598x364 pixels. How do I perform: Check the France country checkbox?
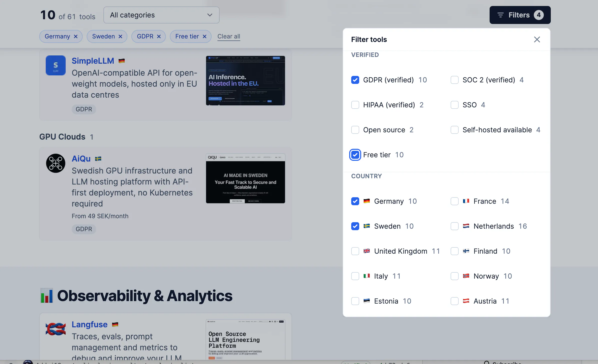coord(455,201)
